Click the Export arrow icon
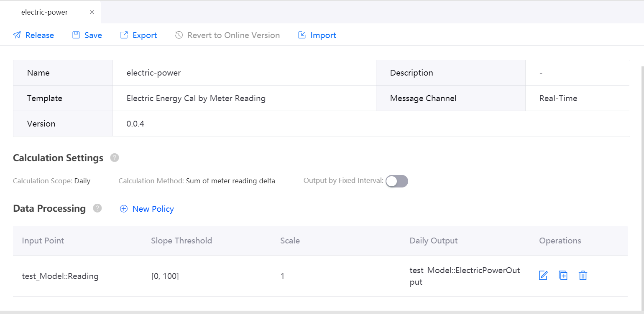644x314 pixels. coord(124,35)
